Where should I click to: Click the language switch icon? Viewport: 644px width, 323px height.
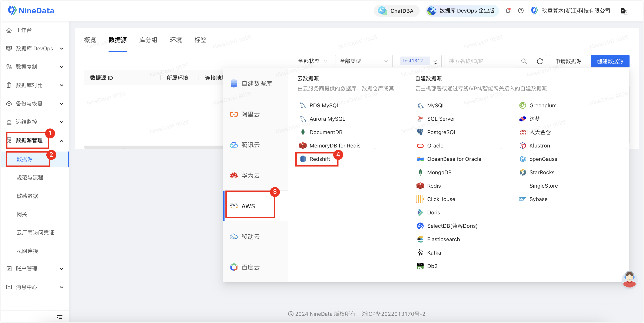624,11
